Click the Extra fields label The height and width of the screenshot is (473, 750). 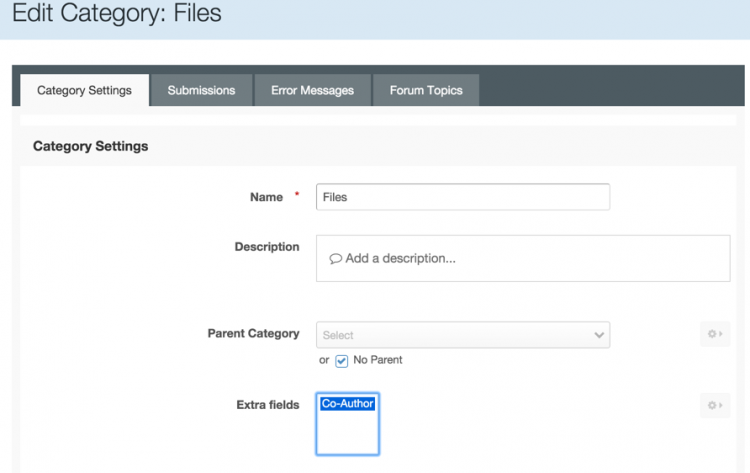(268, 405)
